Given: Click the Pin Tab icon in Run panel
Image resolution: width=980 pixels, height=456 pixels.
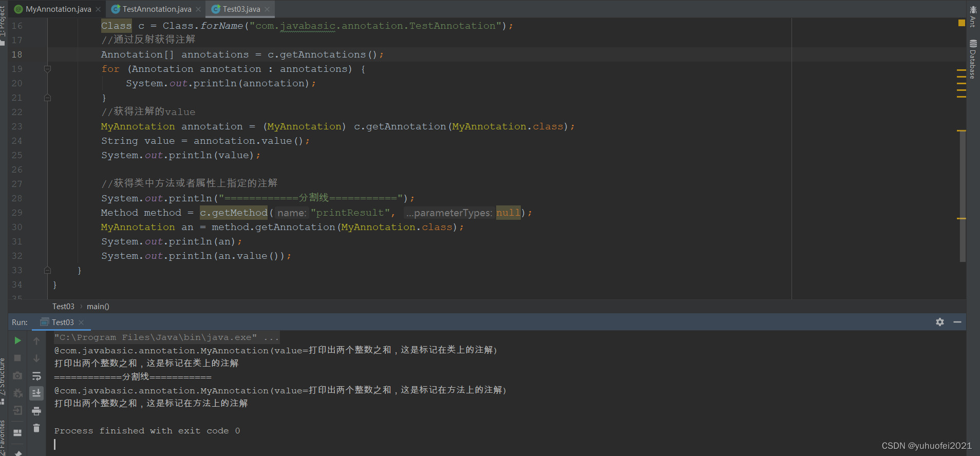Looking at the screenshot, I should pyautogui.click(x=17, y=453).
